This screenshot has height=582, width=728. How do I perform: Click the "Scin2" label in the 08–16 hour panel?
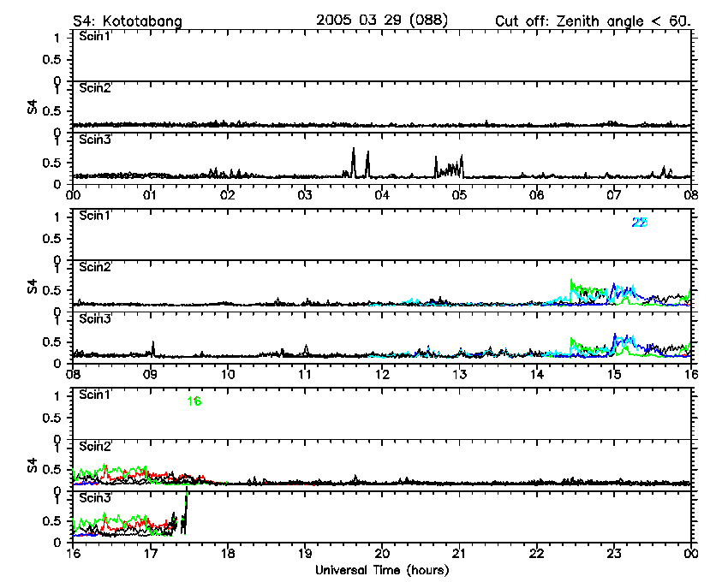point(95,267)
